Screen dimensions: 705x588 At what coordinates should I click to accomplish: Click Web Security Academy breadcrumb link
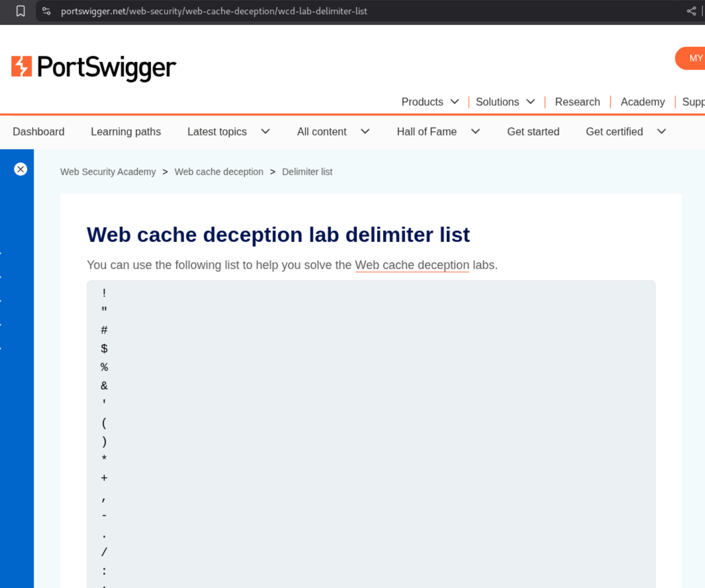[108, 172]
